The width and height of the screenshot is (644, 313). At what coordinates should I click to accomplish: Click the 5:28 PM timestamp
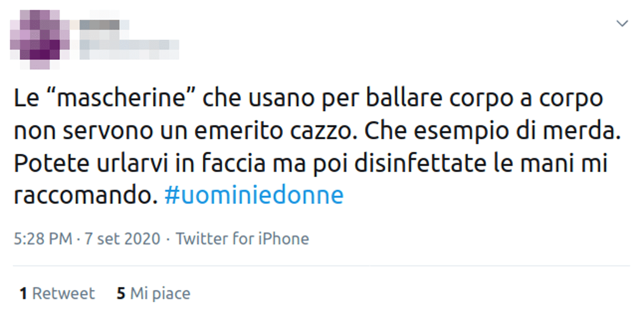[x=43, y=239]
